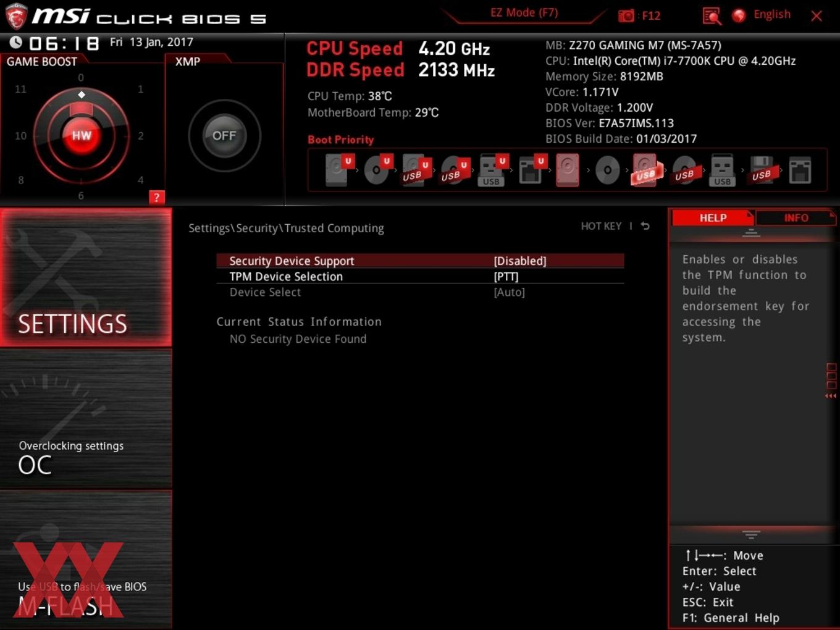Click the MotherBoard Temp 29°C reading
Image resolution: width=840 pixels, height=630 pixels.
click(x=373, y=112)
